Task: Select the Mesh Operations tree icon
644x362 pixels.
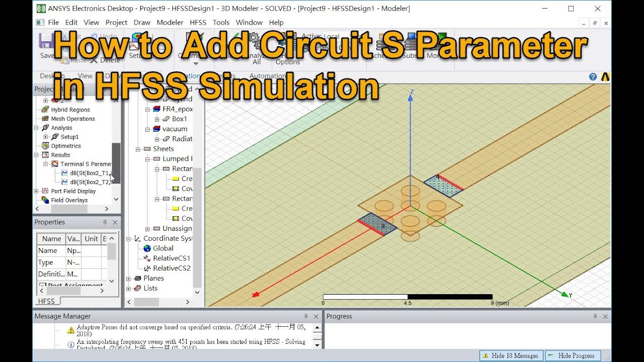Action: click(45, 119)
